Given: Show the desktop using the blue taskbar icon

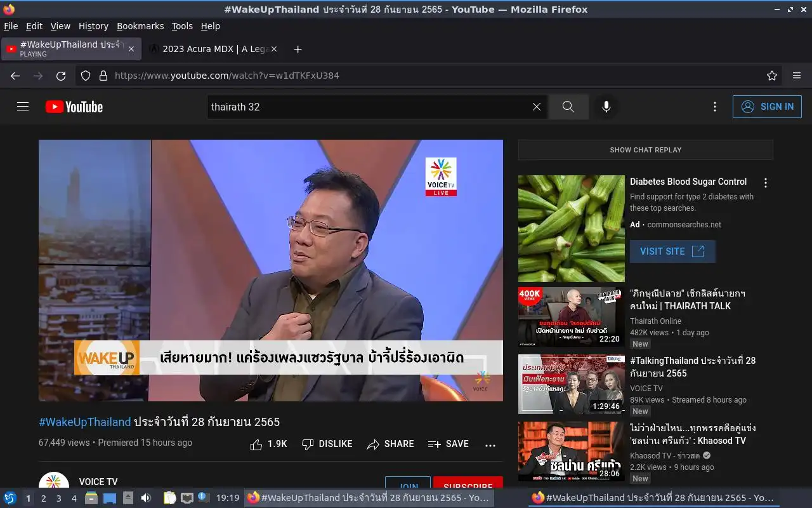Looking at the screenshot, I should 110,498.
